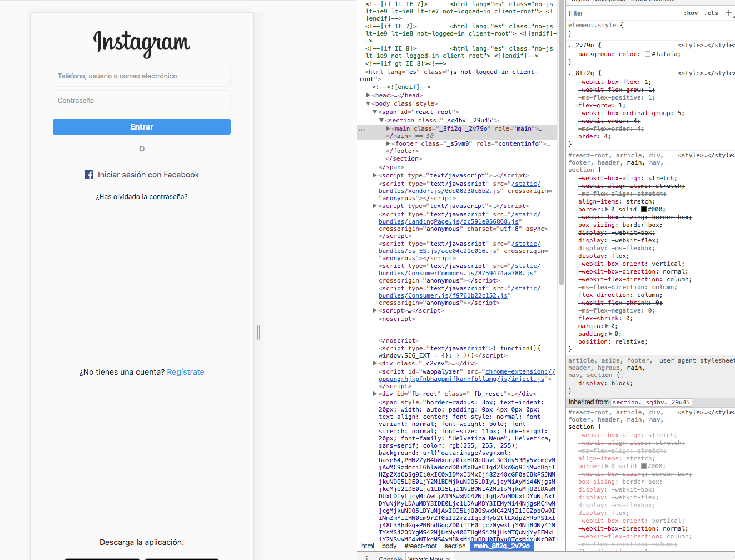This screenshot has height=560, width=735.
Task: Click the ellipsis beside the selected main element
Action: [362, 129]
